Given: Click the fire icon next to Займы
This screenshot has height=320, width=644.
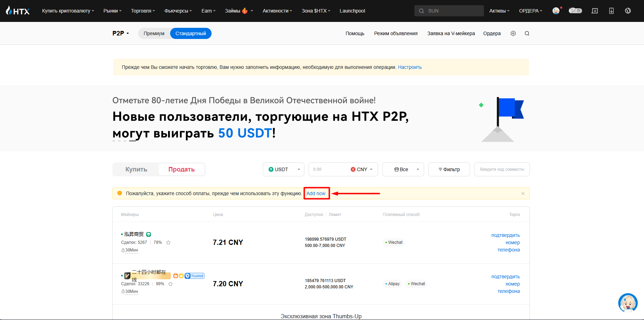Looking at the screenshot, I should coord(245,11).
